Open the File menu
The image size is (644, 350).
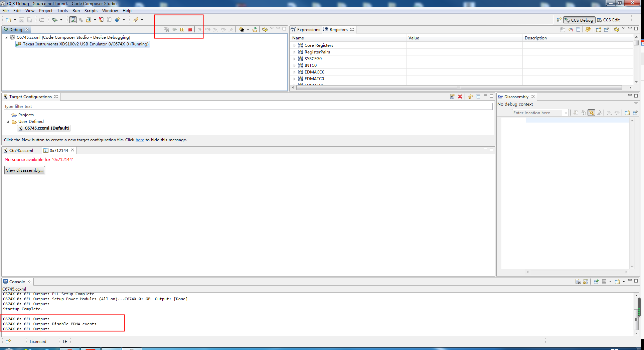(6, 11)
